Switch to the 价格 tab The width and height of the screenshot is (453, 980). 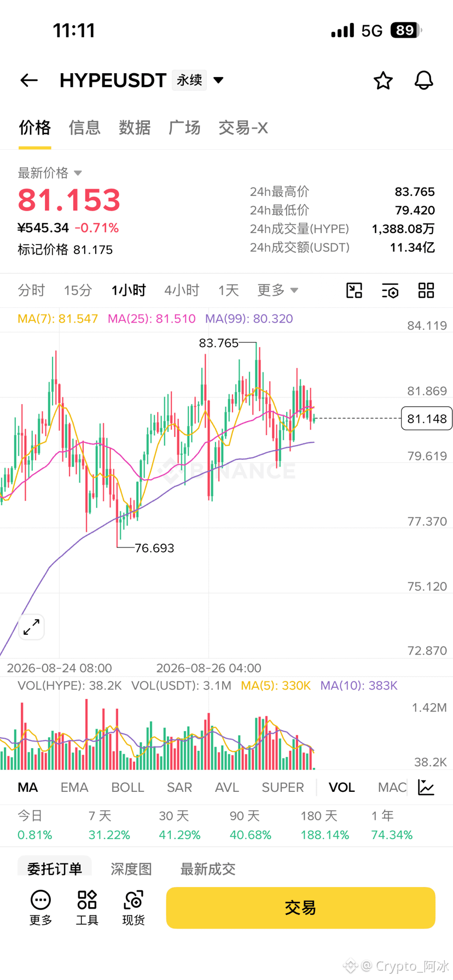coord(35,127)
